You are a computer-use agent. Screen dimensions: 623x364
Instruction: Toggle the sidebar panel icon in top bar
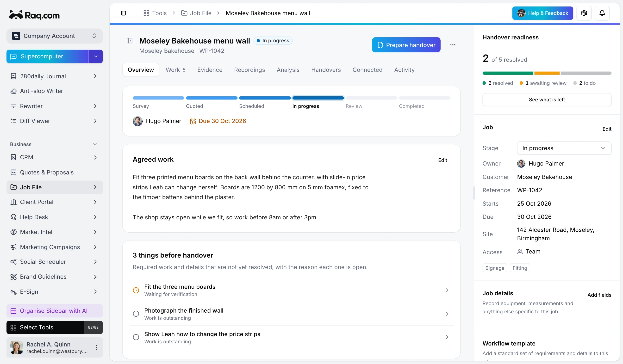point(123,13)
